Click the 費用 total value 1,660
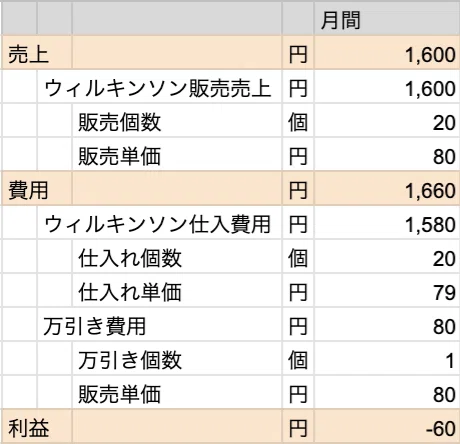This screenshot has width=460, height=444. 387,190
